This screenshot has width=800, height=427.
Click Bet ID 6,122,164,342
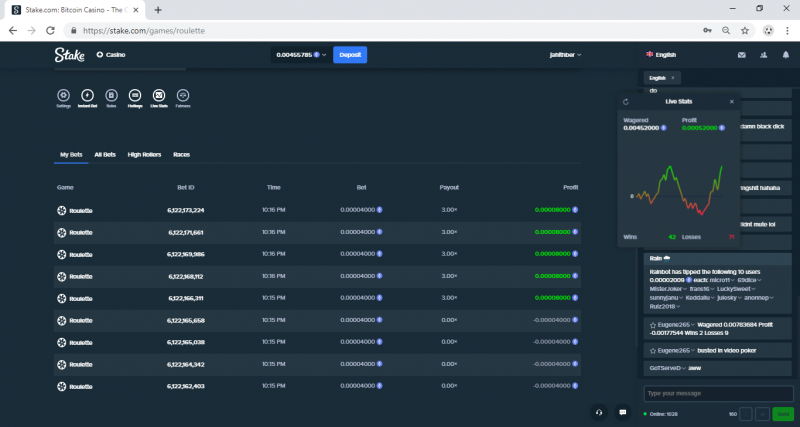186,365
